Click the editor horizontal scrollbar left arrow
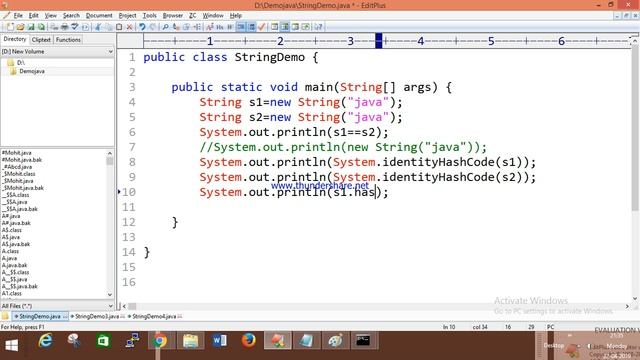Image resolution: width=640 pixels, height=360 pixels. [x=124, y=306]
